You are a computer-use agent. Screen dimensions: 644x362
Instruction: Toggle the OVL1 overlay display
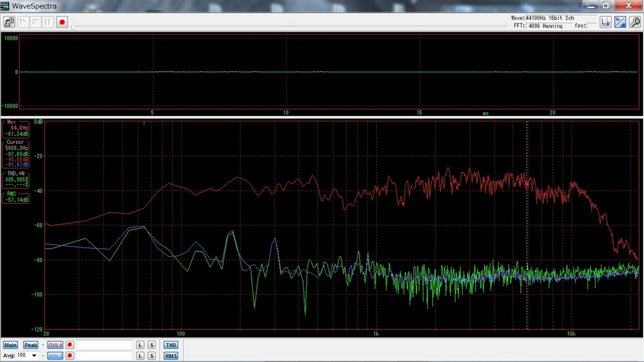coord(55,345)
